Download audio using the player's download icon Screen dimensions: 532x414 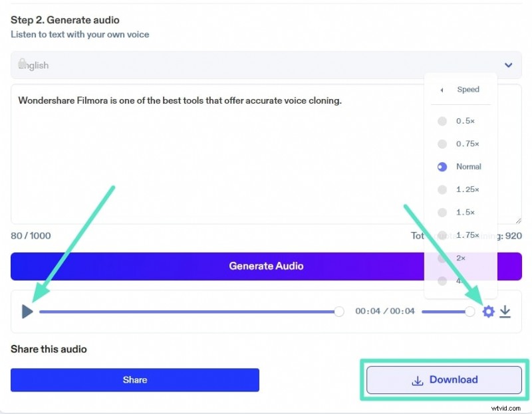pyautogui.click(x=505, y=311)
